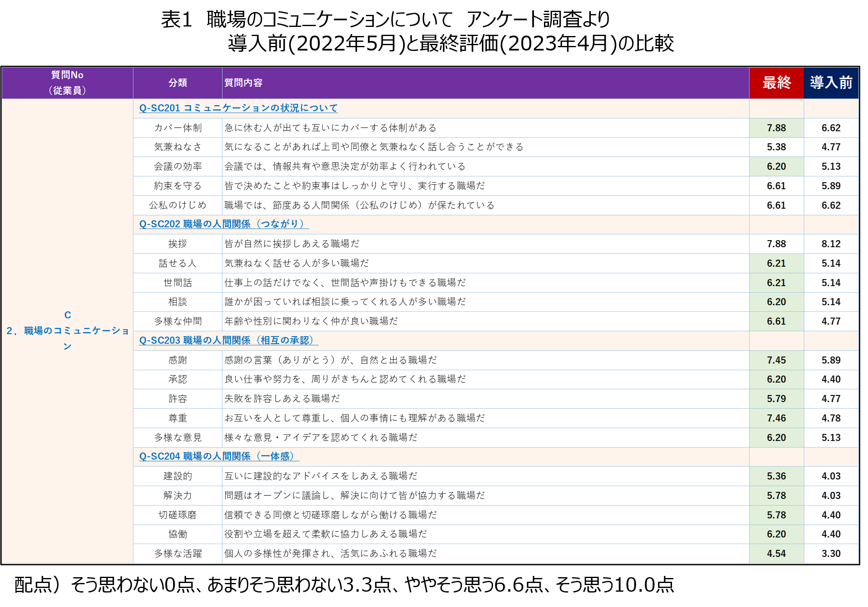Open the Q-SC201 コミュニケーションの状況について link
Screen dimensions: 868x607
tap(238, 108)
